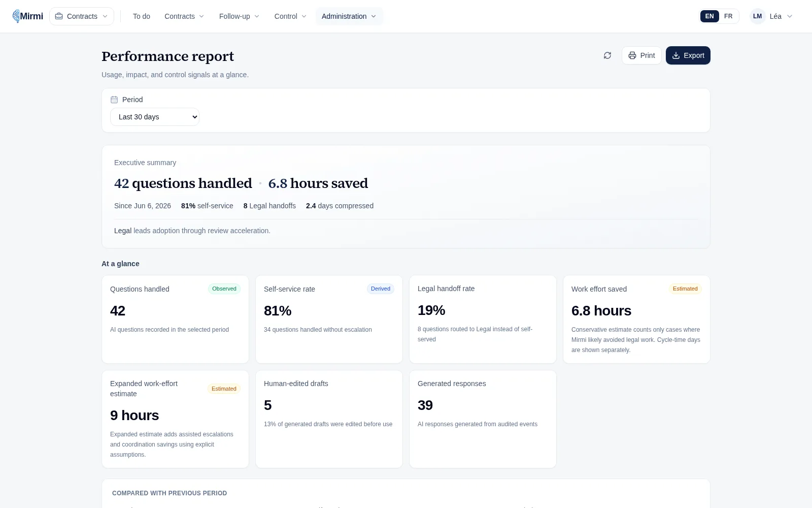The height and width of the screenshot is (508, 812).
Task: Click the AI responses generated from audited events text
Action: [478, 424]
